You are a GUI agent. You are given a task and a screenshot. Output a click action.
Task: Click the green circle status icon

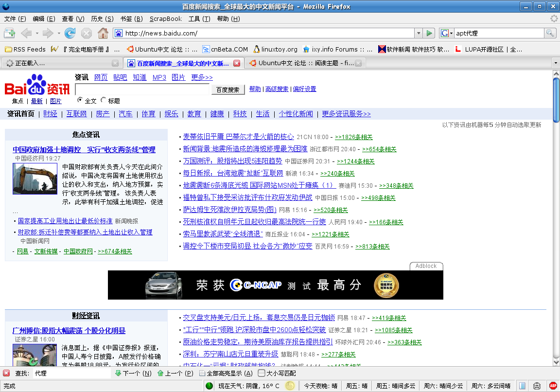(210, 386)
